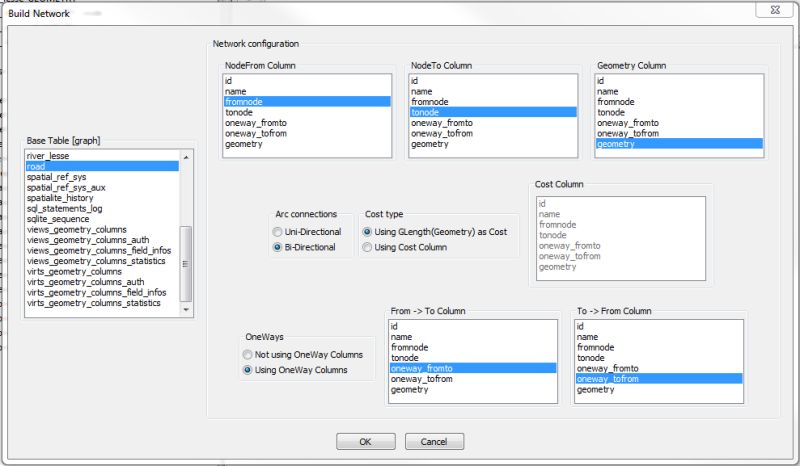
Task: Select oneway_fromto in From -> To Column list
Action: [473, 368]
